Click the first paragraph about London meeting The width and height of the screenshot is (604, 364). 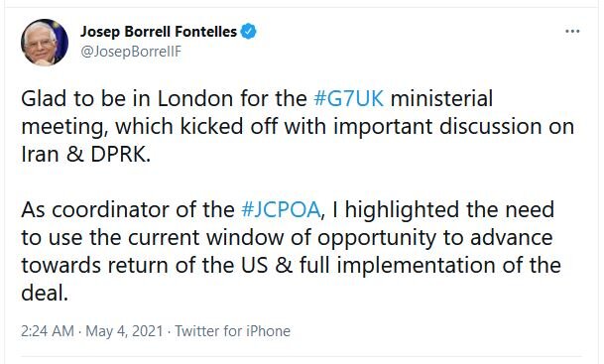[x=298, y=126]
